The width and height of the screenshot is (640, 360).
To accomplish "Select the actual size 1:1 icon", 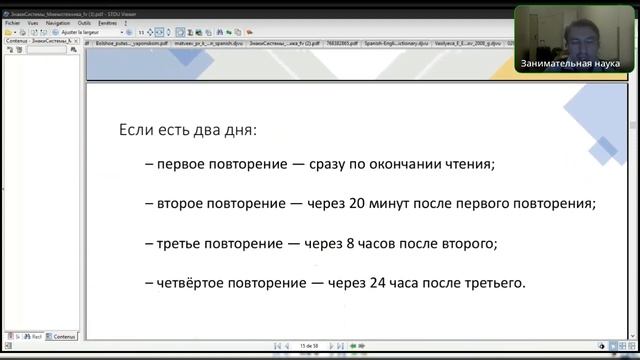I will 141,32.
